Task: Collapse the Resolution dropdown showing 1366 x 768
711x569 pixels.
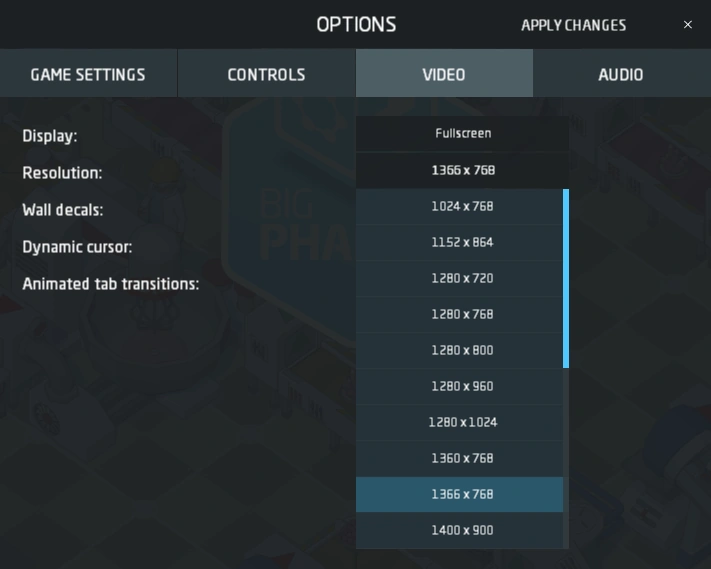Action: (463, 171)
